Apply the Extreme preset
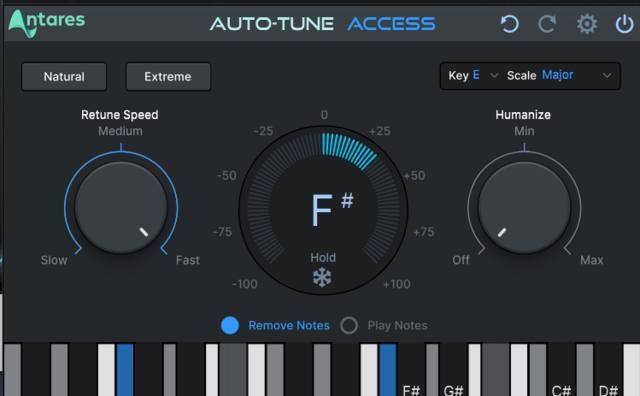 tap(168, 76)
